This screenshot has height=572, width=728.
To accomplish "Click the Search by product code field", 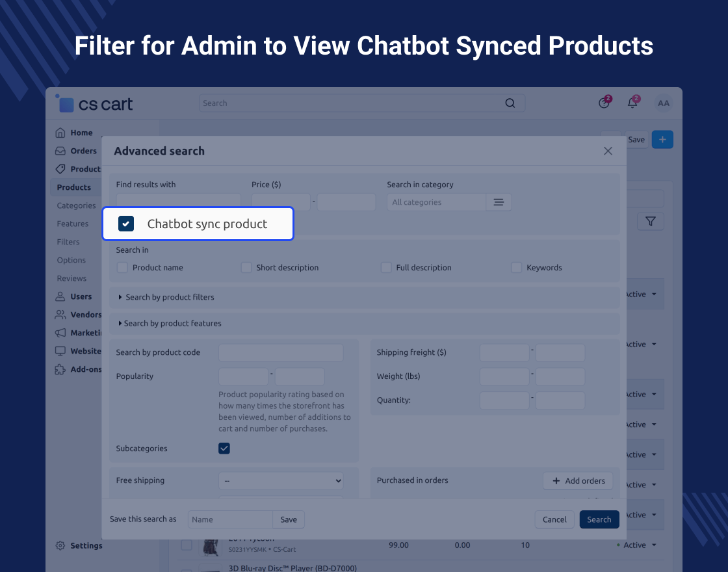I will click(281, 353).
